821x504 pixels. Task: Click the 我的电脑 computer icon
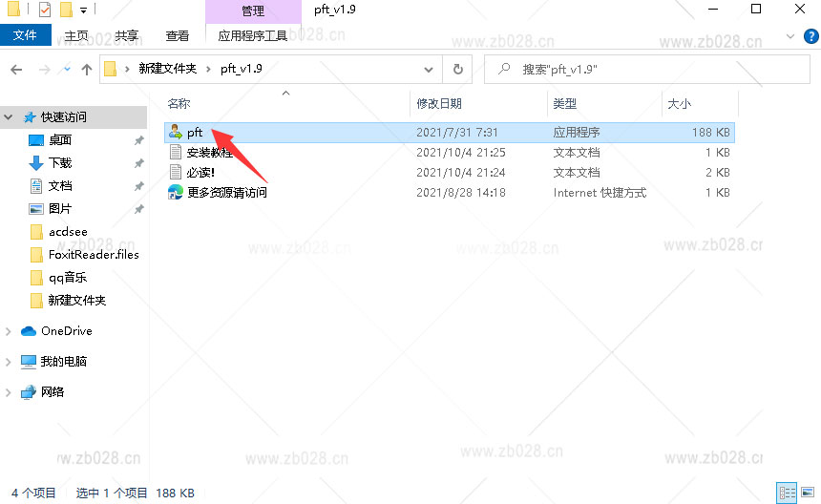coord(29,362)
